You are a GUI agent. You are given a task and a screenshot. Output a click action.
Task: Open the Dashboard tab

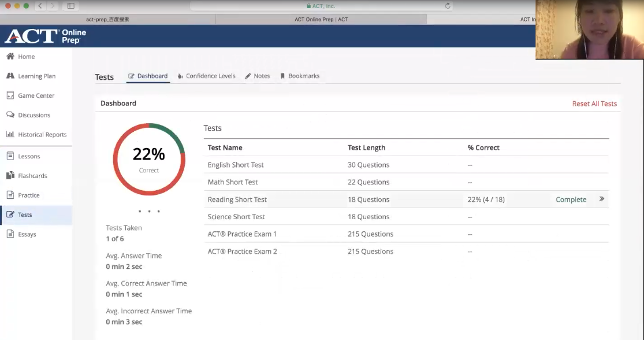click(148, 76)
